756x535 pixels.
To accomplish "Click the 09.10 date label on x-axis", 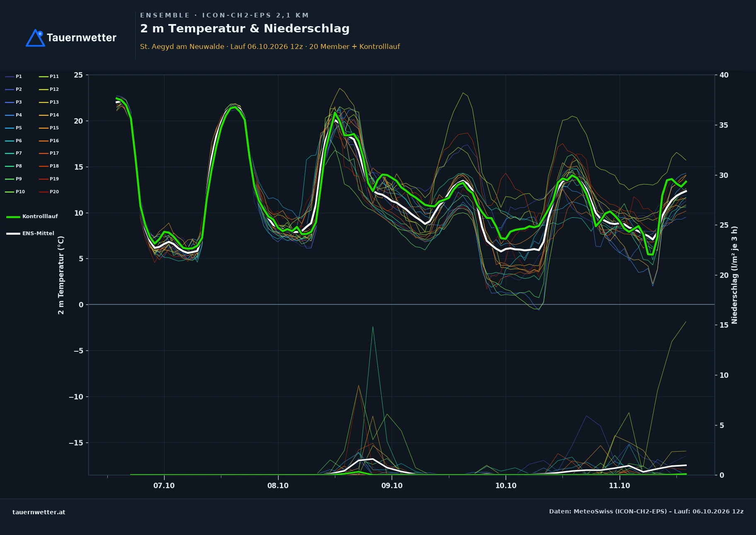I will coord(392,486).
